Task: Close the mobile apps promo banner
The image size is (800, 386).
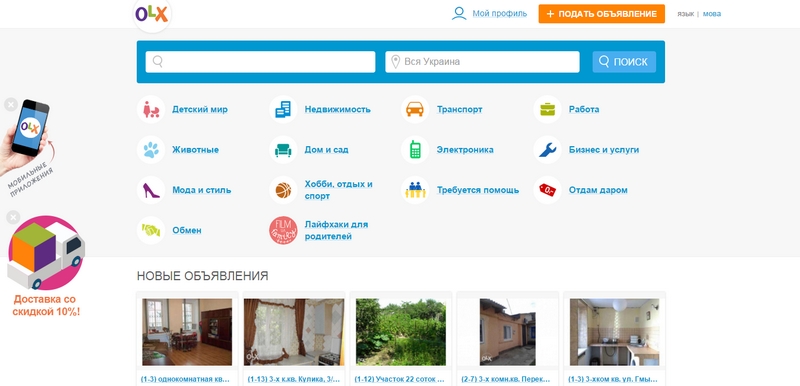Action: coord(11,105)
